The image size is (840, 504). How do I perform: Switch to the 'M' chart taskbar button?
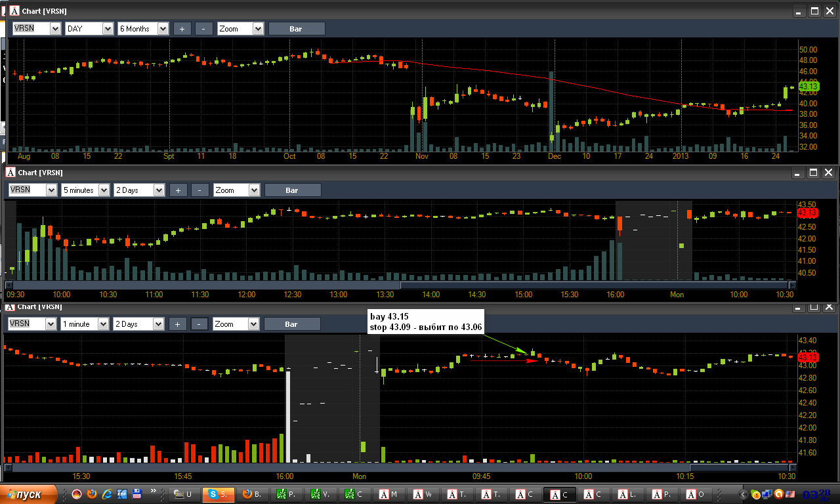[x=388, y=494]
